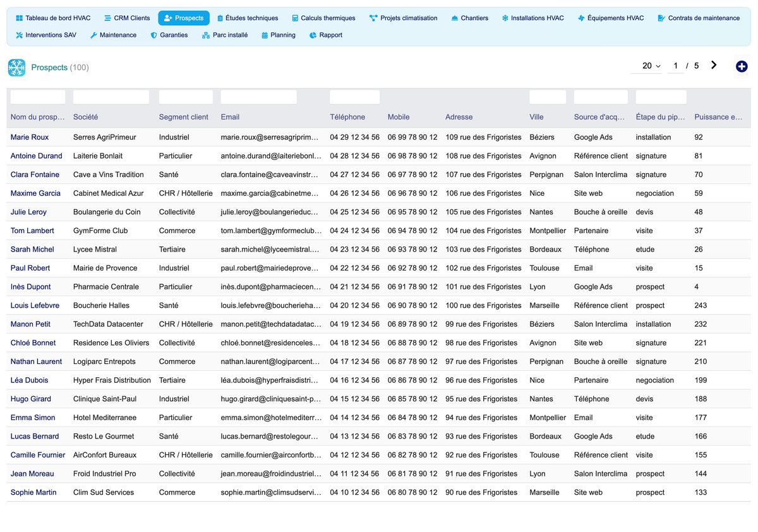Click the Parc installé network icon
758x532 pixels.
tap(206, 35)
